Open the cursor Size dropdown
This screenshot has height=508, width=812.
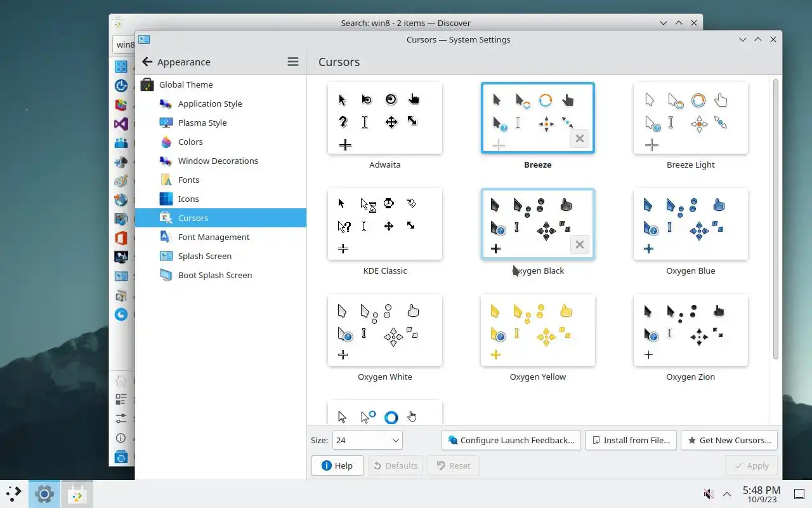pyautogui.click(x=367, y=440)
